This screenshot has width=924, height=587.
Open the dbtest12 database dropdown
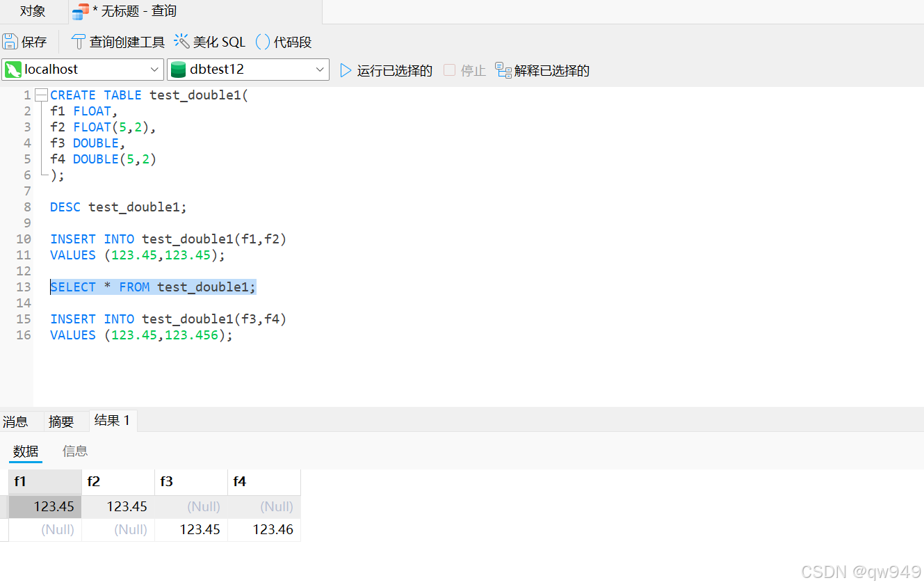[x=321, y=70]
